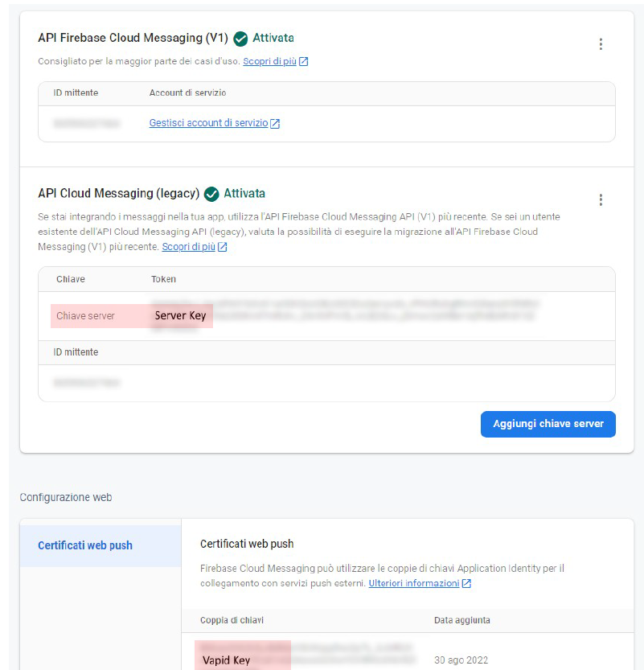Open the three-dot menu for Cloud Messaging legacy
Viewport: 644px width, 670px height.
(x=601, y=199)
